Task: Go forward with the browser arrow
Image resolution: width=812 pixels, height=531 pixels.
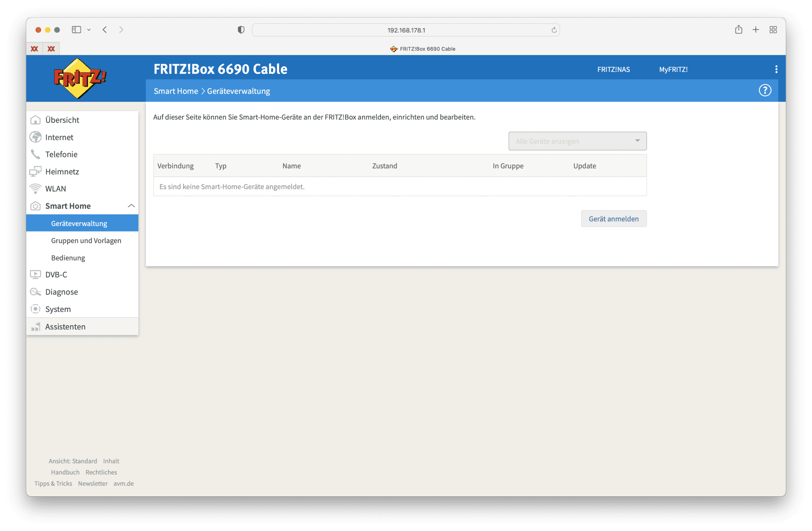Action: 121,30
